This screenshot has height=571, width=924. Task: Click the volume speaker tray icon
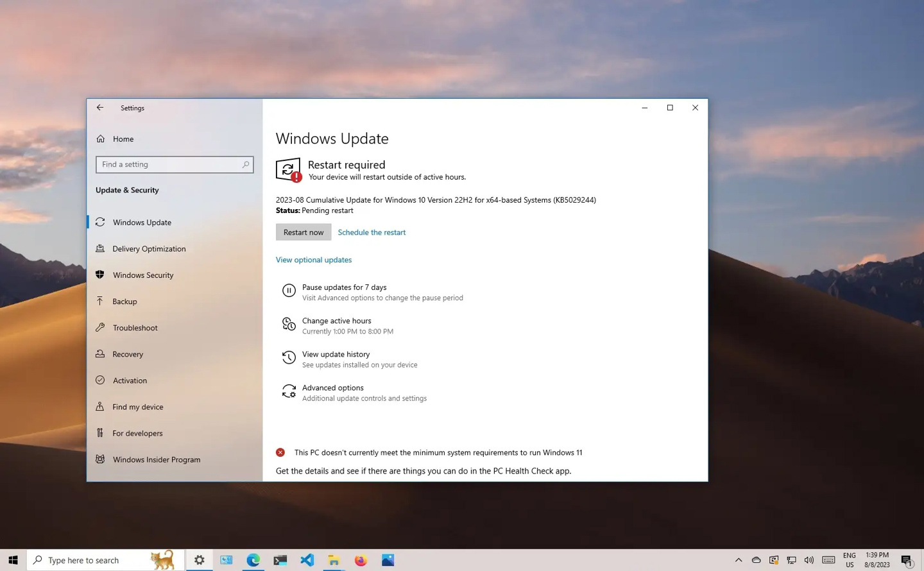pos(809,560)
